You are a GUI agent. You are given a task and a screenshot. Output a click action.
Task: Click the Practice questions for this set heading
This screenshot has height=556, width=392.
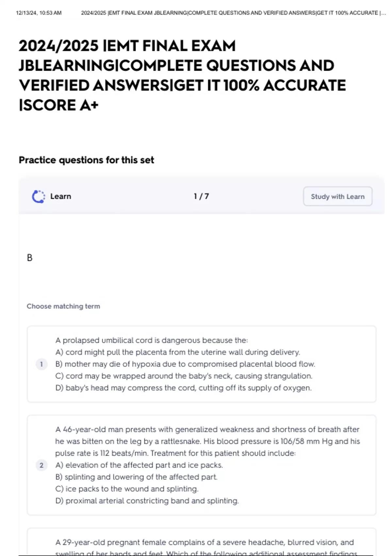86,160
